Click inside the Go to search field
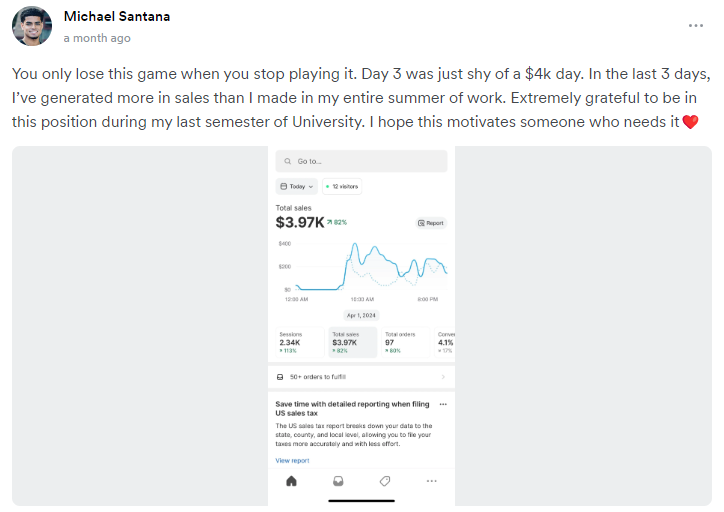The height and width of the screenshot is (512, 724). (x=365, y=161)
